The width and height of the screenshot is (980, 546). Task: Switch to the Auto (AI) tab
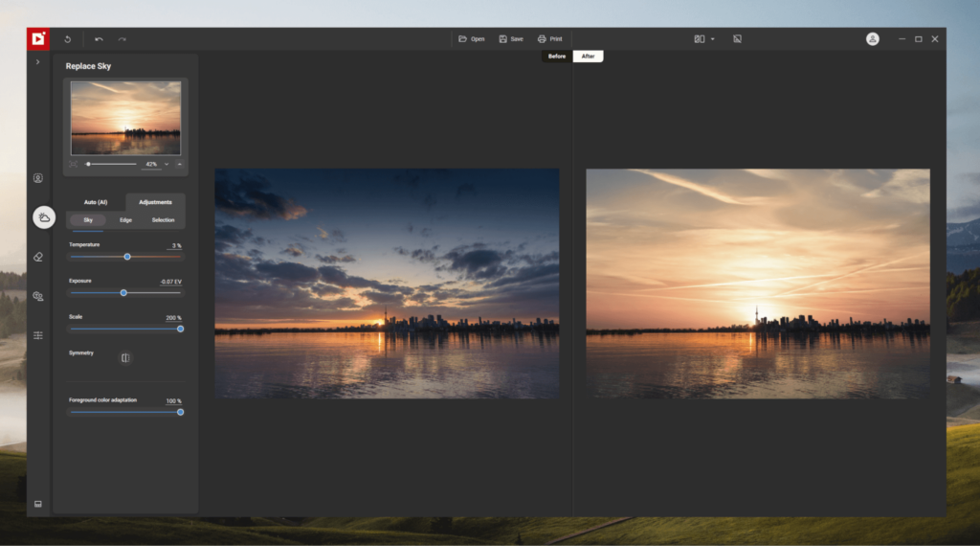[96, 202]
